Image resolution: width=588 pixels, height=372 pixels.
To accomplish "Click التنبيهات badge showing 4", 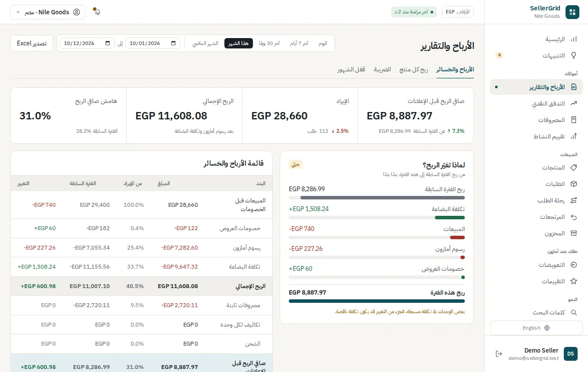I will 499,55.
